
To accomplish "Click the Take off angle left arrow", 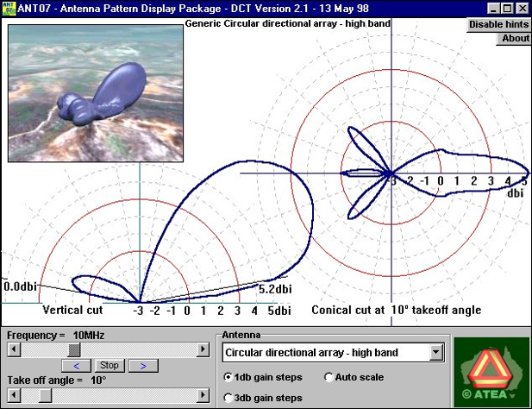I will pyautogui.click(x=14, y=395).
